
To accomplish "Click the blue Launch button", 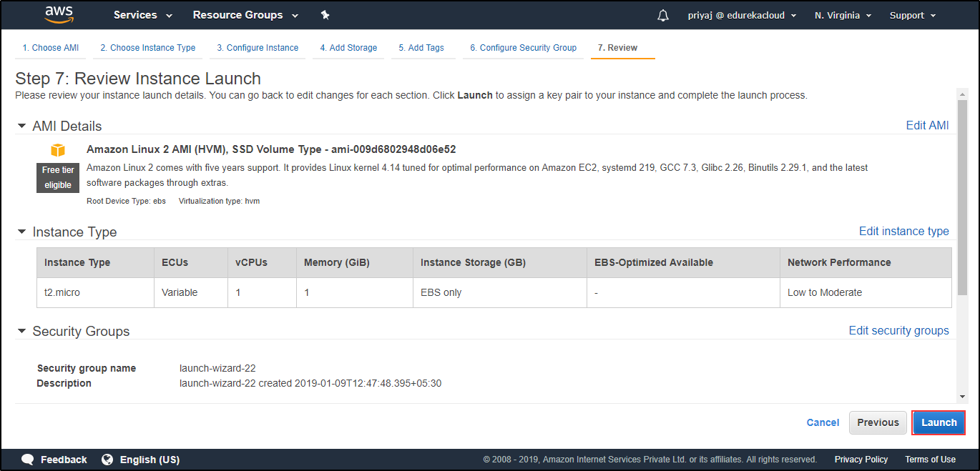I will [x=939, y=422].
